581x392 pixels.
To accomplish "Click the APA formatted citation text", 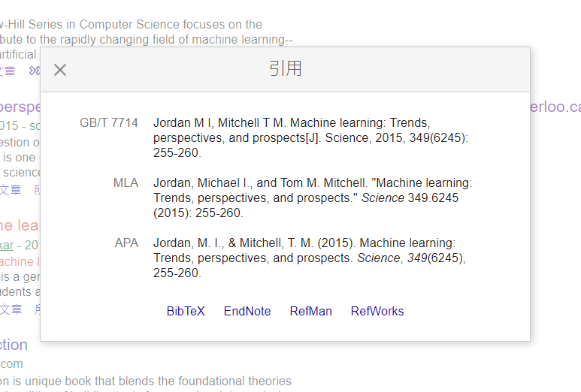I will (309, 258).
